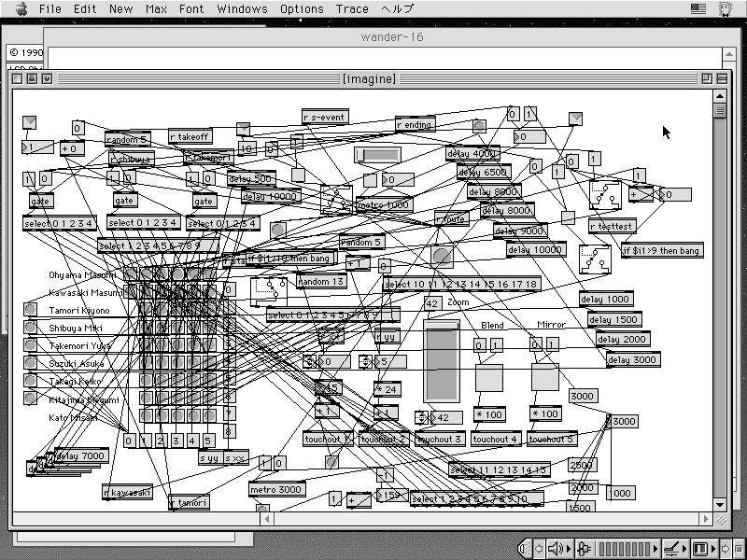
Task: Click the Ohyama Masumi label
Action: coord(82,274)
